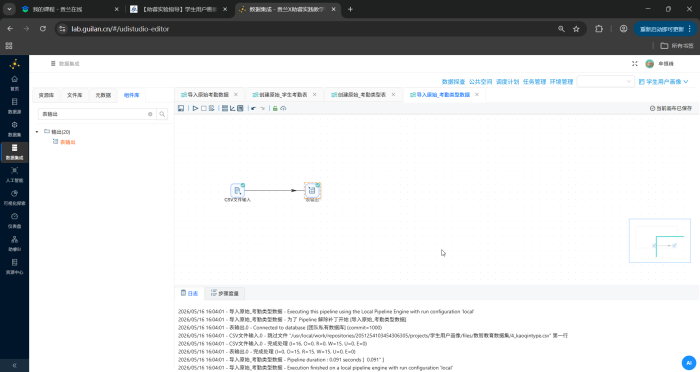Switch to the 资源库 tab

coord(46,95)
